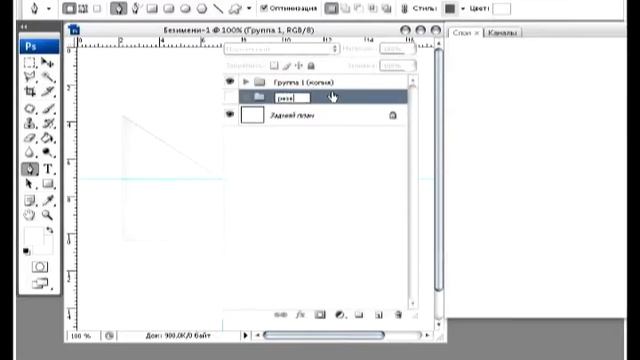Select the Dodge tool
Viewport: 640px width, 360px height.
point(47,153)
